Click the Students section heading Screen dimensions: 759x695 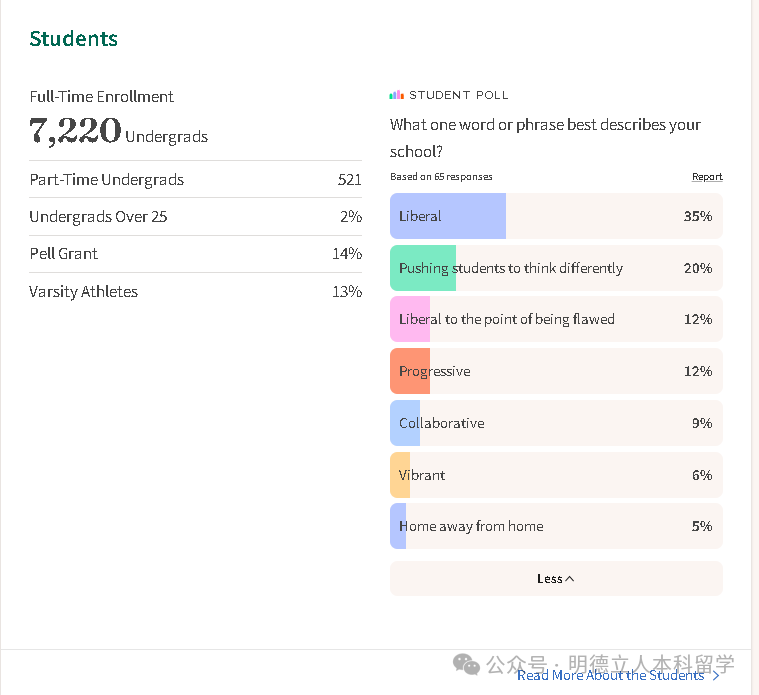pyautogui.click(x=73, y=39)
